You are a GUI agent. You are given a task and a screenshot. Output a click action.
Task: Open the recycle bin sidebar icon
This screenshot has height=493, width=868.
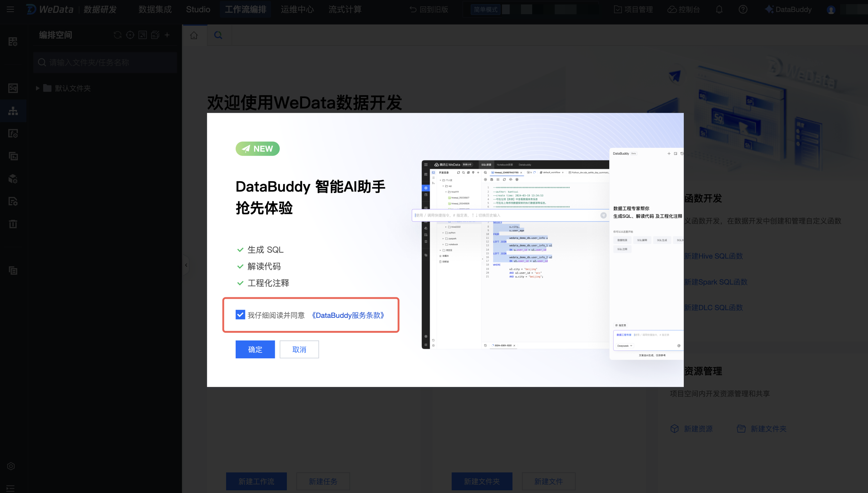pyautogui.click(x=13, y=224)
